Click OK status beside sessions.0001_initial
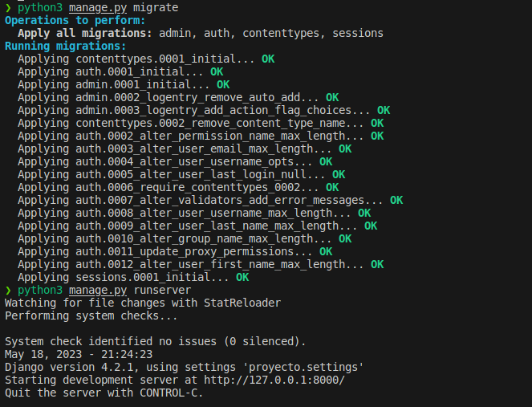532x407 pixels. tap(242, 277)
